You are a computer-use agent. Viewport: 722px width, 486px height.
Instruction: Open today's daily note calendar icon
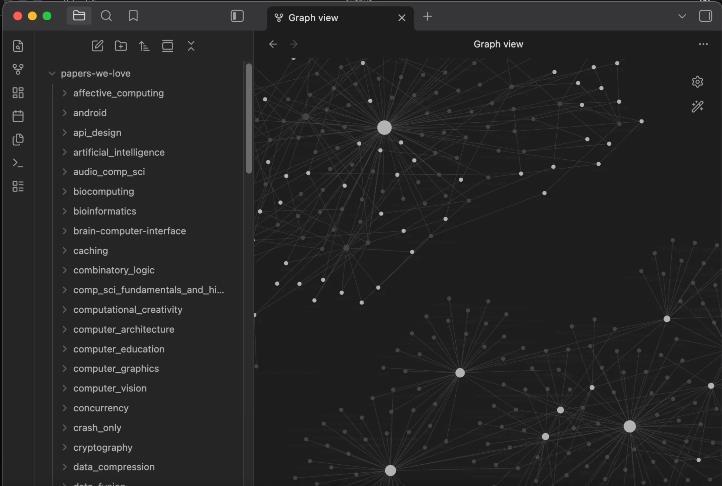click(x=18, y=116)
